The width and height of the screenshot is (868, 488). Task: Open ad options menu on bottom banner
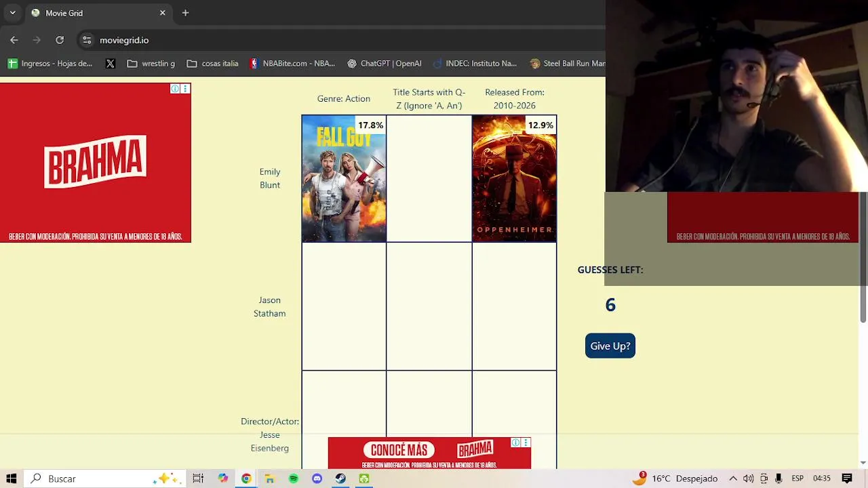(526, 443)
